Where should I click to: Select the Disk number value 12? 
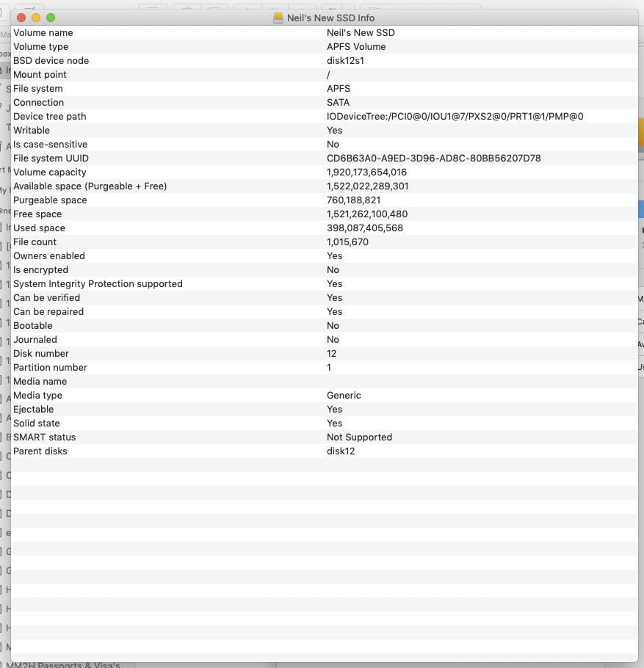pyautogui.click(x=332, y=354)
